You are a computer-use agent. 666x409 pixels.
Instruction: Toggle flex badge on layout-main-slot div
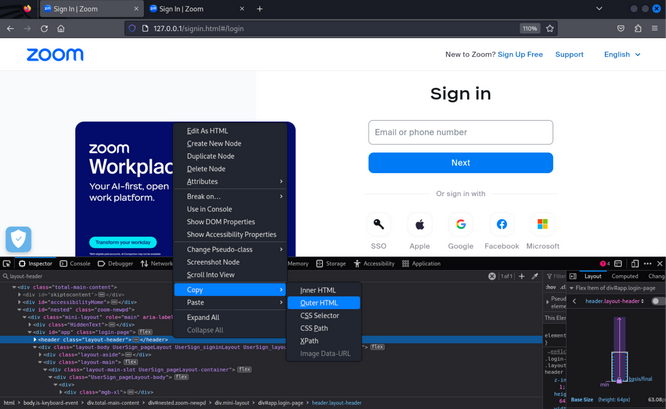pos(244,370)
